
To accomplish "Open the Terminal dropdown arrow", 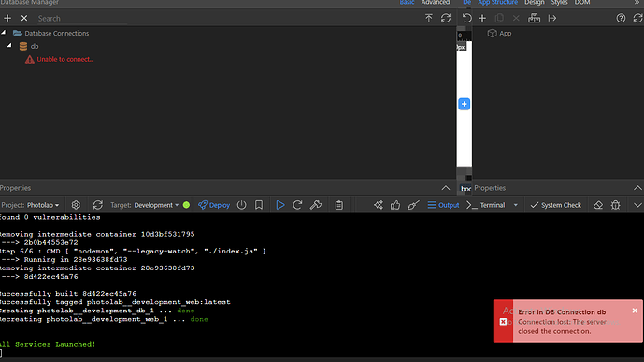I will [x=515, y=205].
